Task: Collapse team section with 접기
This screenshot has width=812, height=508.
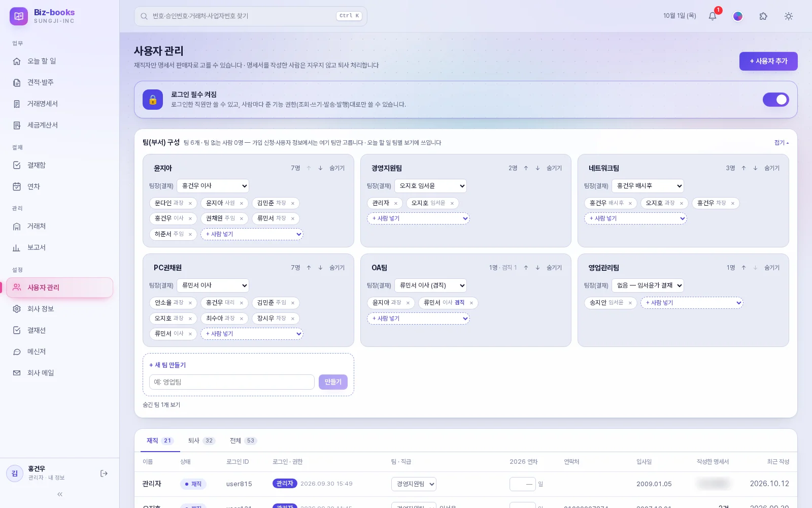Action: point(782,143)
